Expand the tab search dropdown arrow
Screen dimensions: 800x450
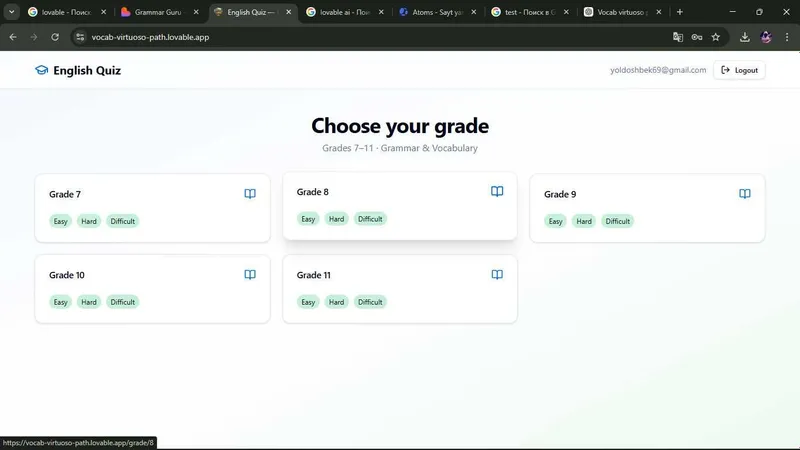pos(11,12)
